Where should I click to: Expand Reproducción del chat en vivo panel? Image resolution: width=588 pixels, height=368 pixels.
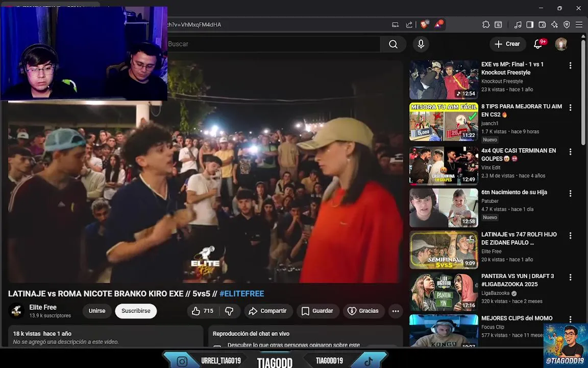[x=305, y=336]
